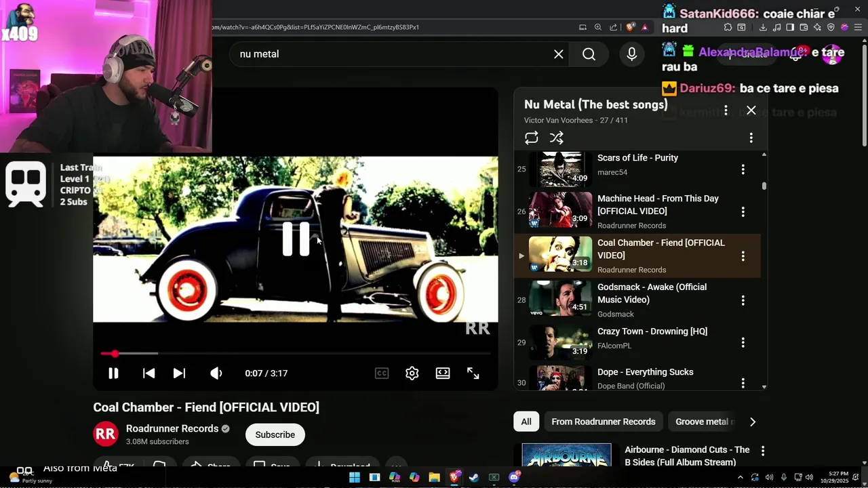
Task: Close the Nu Metal playlist panel
Action: tap(751, 110)
